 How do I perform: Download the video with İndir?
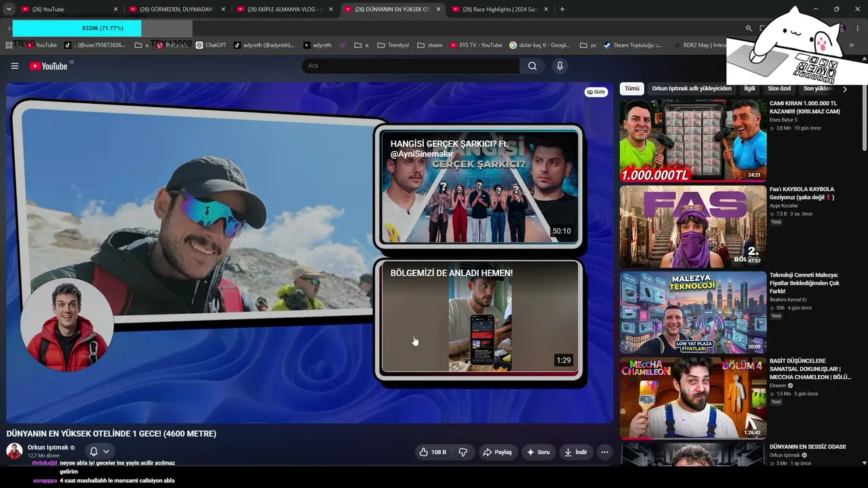(576, 452)
